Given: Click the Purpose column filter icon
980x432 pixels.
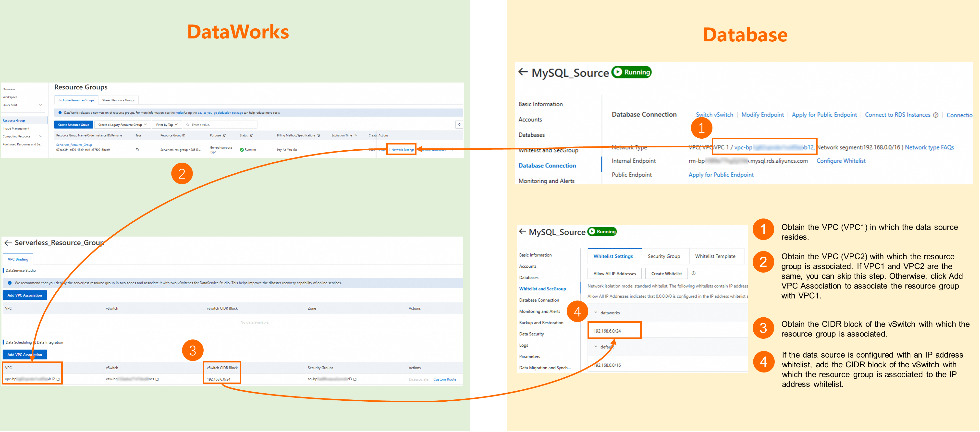Looking at the screenshot, I should 224,136.
